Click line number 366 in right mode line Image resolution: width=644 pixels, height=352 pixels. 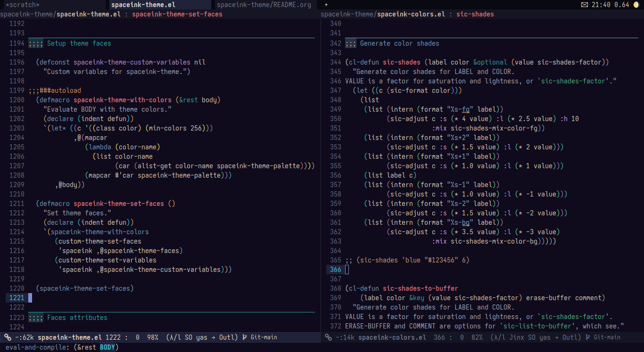(439, 337)
